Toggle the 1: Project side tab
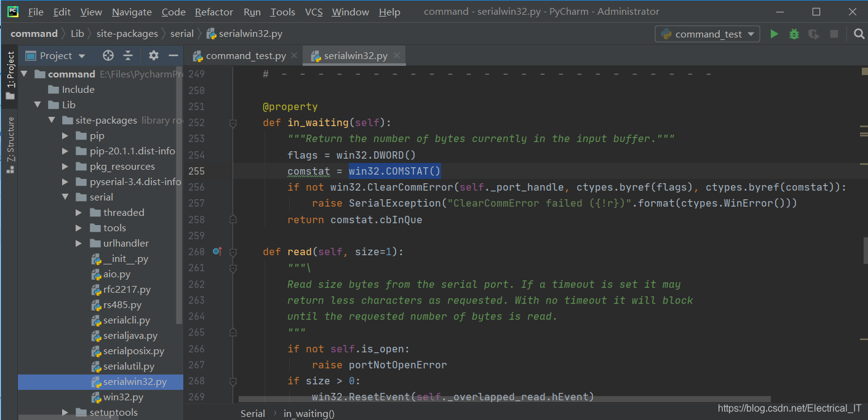The image size is (868, 420). [10, 76]
